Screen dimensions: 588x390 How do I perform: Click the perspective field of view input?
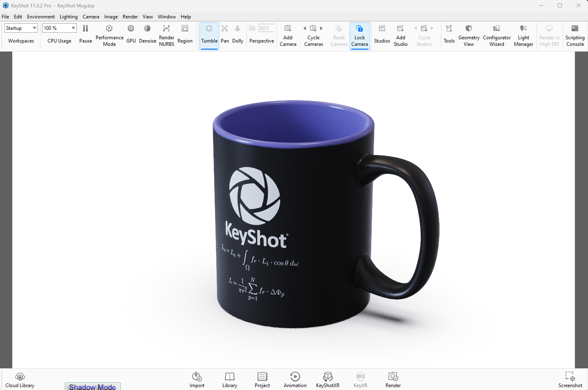(267, 28)
